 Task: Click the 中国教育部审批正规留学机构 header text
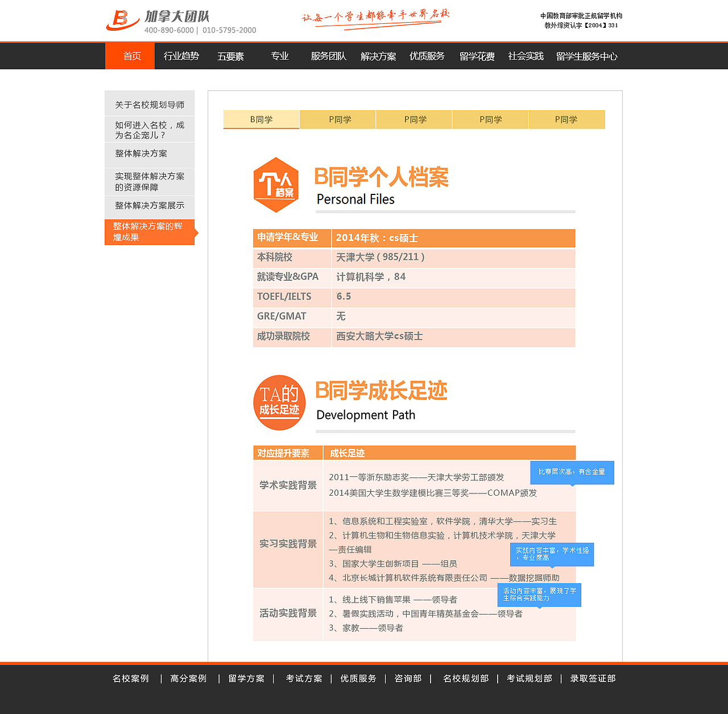581,16
